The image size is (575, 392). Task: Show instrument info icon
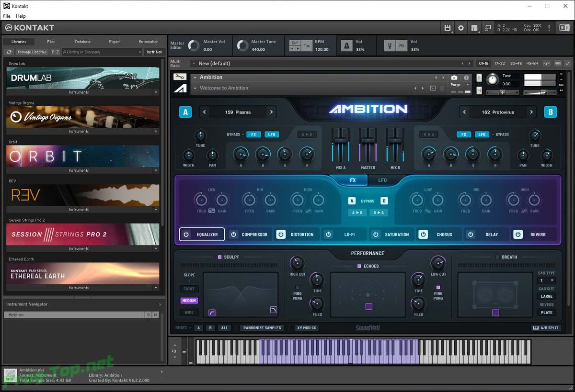(466, 78)
